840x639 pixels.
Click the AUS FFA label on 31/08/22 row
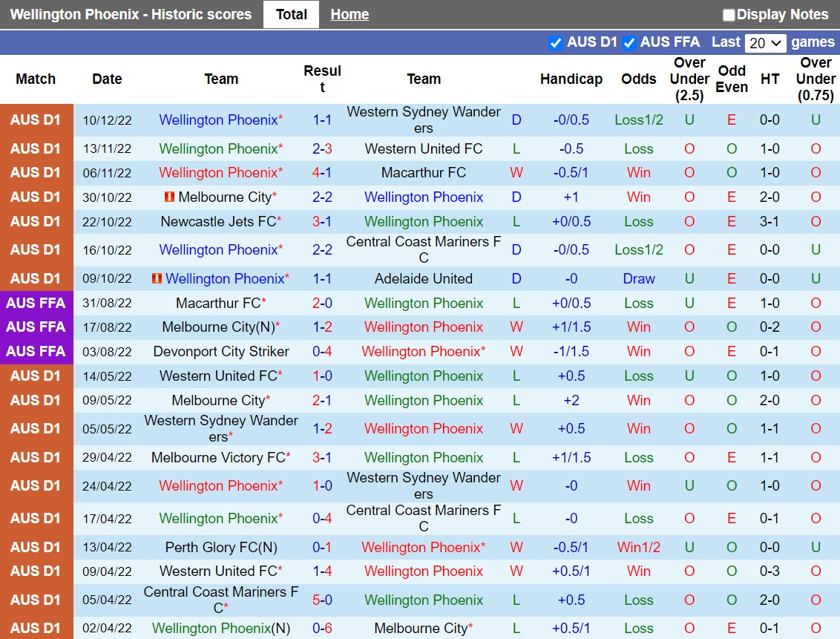click(x=36, y=303)
